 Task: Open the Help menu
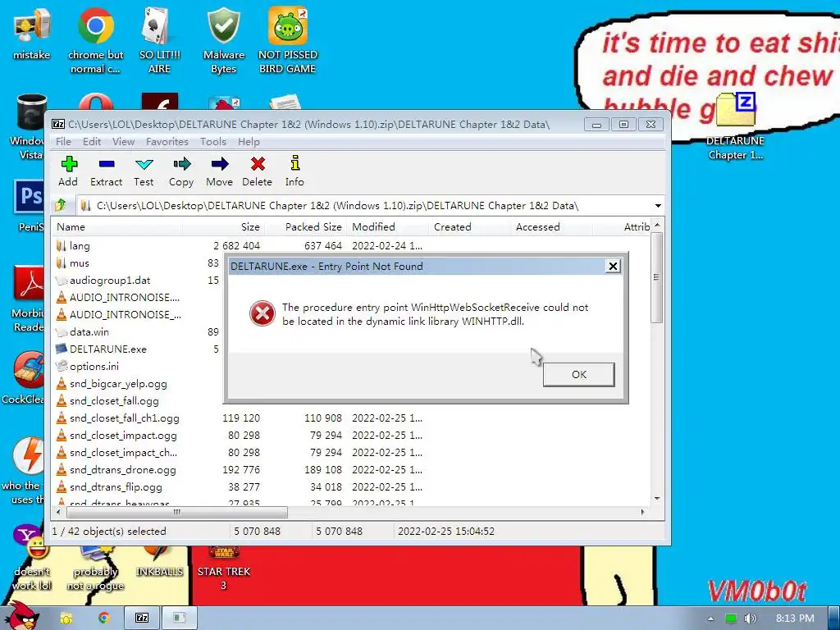(249, 141)
